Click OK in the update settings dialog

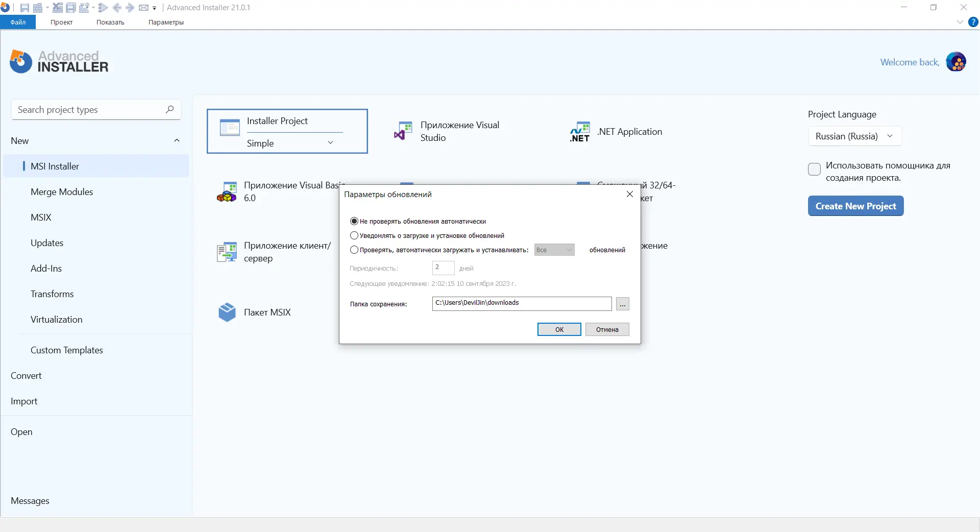(x=559, y=329)
